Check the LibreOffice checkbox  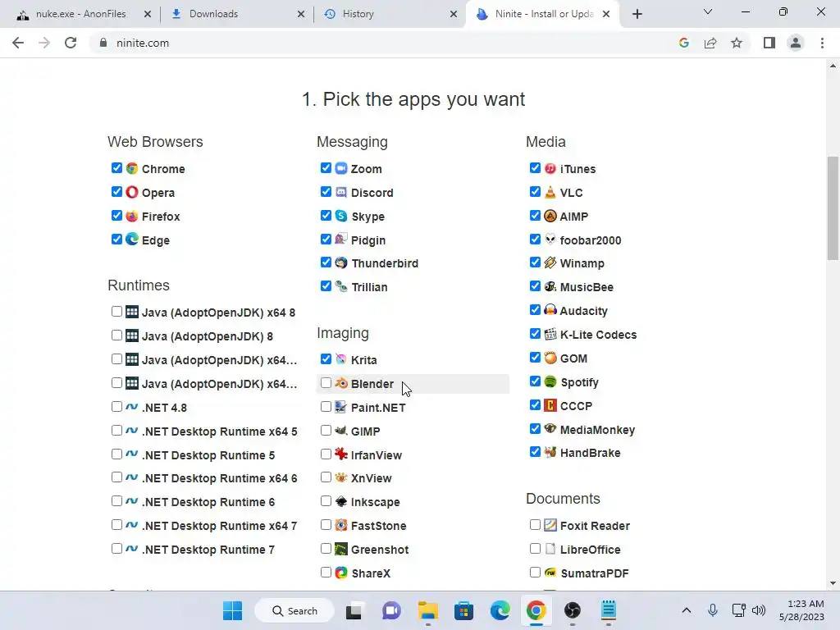pos(535,549)
